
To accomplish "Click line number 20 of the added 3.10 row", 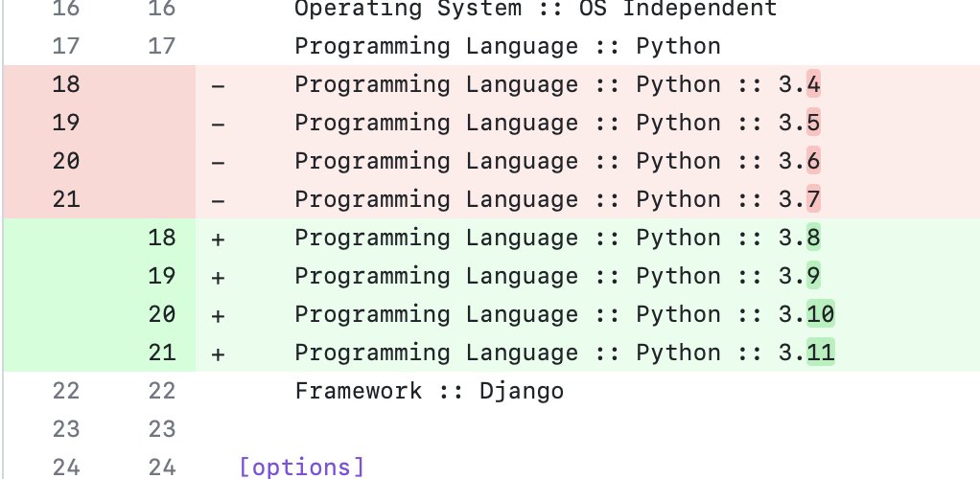I will coord(162,314).
